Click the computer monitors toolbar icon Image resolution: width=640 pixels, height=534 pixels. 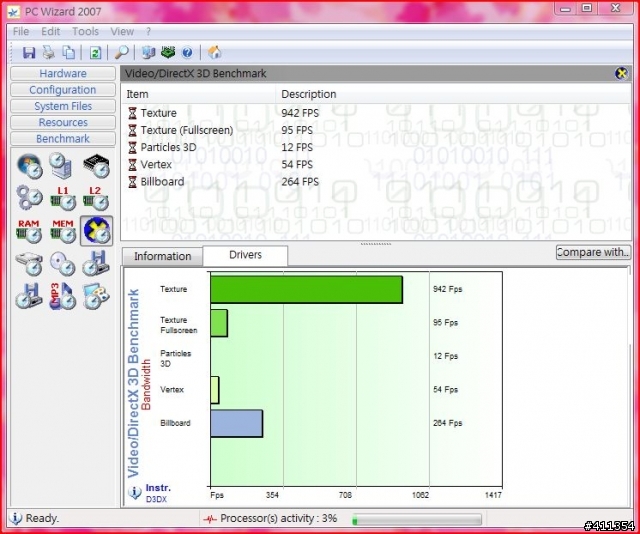[148, 52]
